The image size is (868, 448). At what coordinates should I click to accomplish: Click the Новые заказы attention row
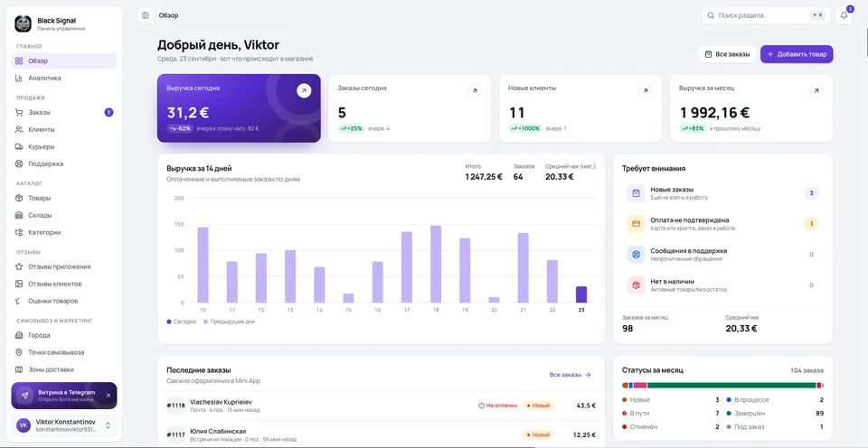(722, 193)
